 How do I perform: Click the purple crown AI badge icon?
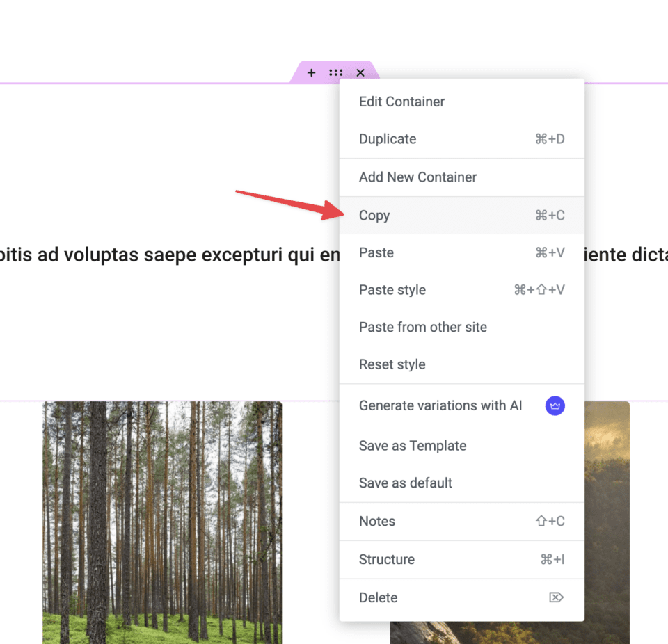pyautogui.click(x=555, y=405)
